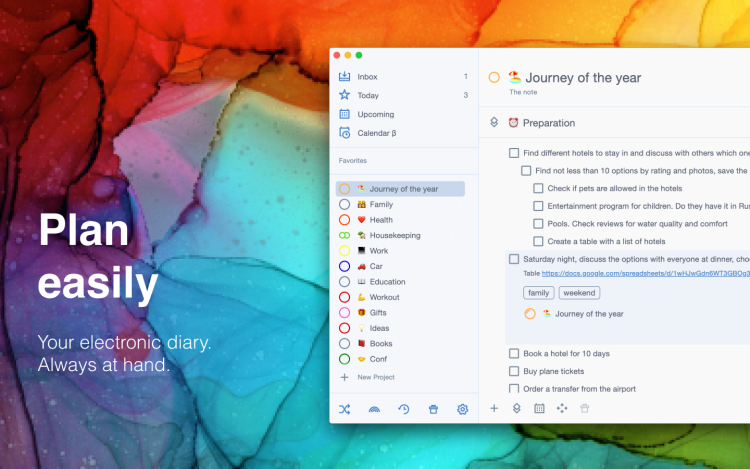Click the plus icon to add task

(494, 408)
